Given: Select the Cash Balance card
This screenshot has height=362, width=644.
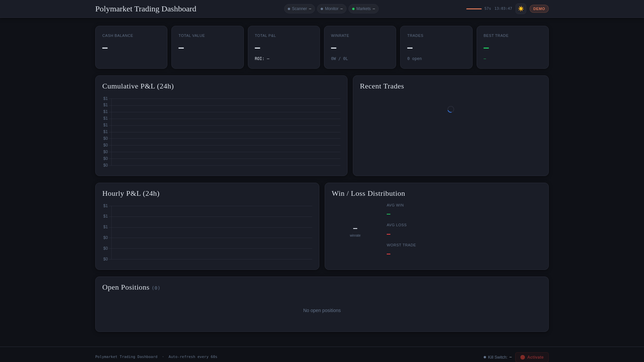Looking at the screenshot, I should [131, 47].
